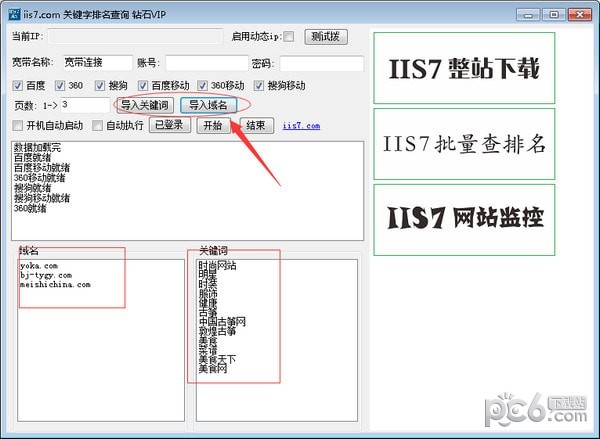Select keyword 美食天下
Viewport: 600px width, 439px height.
(x=217, y=359)
